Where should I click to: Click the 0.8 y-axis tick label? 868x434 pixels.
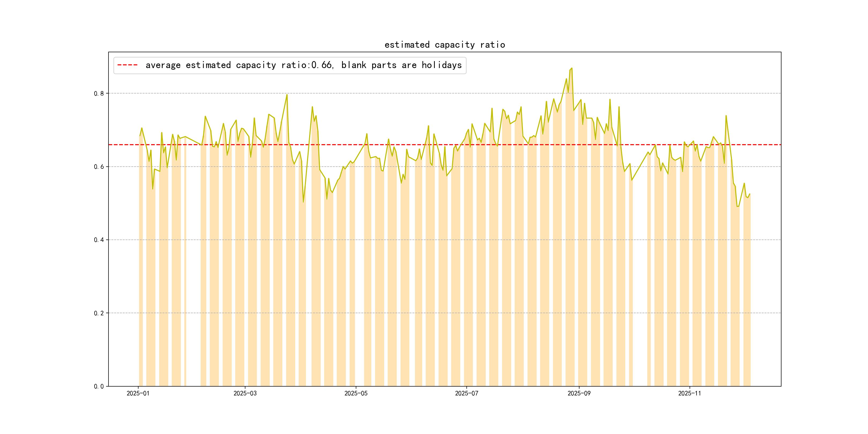[x=99, y=93]
